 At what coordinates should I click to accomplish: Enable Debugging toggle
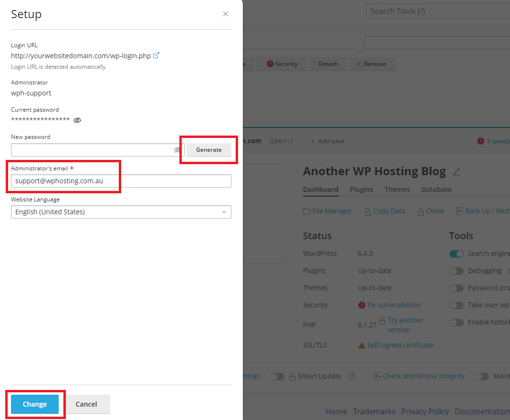(457, 271)
